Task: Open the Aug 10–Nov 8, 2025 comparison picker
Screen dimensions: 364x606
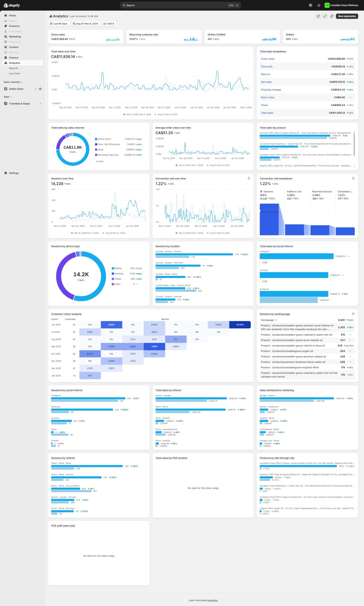Action: click(85, 24)
